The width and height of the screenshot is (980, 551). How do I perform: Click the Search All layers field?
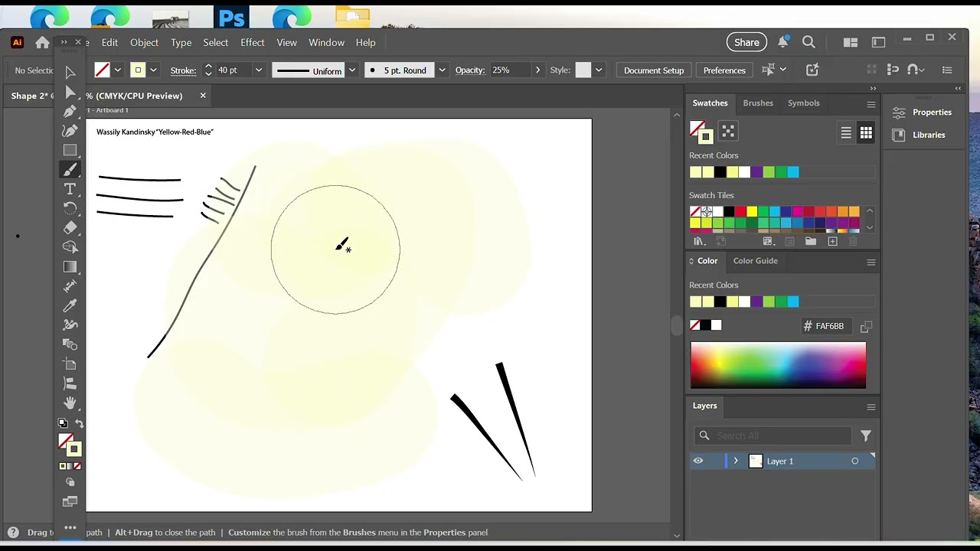(773, 435)
